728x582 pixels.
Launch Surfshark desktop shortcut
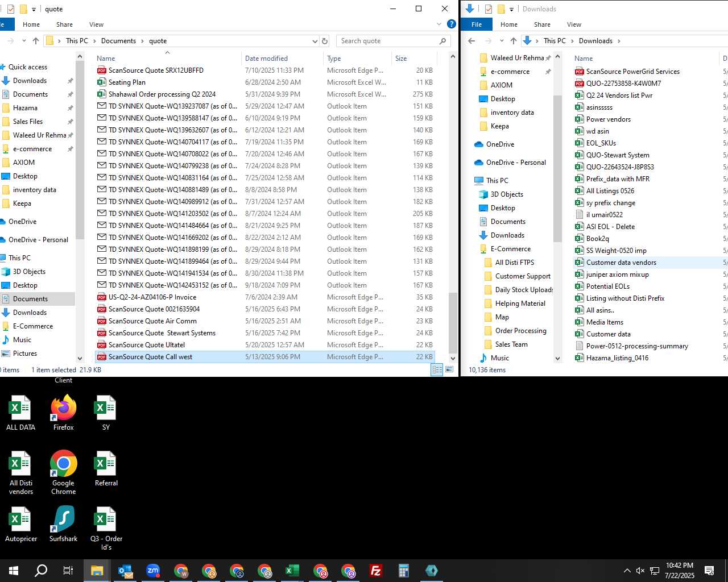[x=63, y=525]
